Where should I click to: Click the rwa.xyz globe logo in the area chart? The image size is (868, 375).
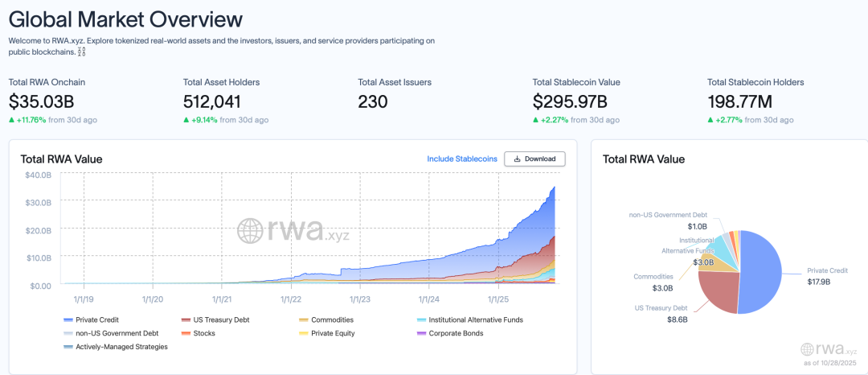click(x=249, y=231)
